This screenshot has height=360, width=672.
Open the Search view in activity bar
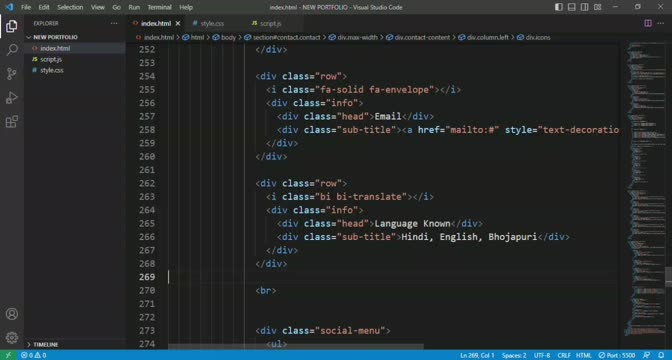click(x=12, y=50)
